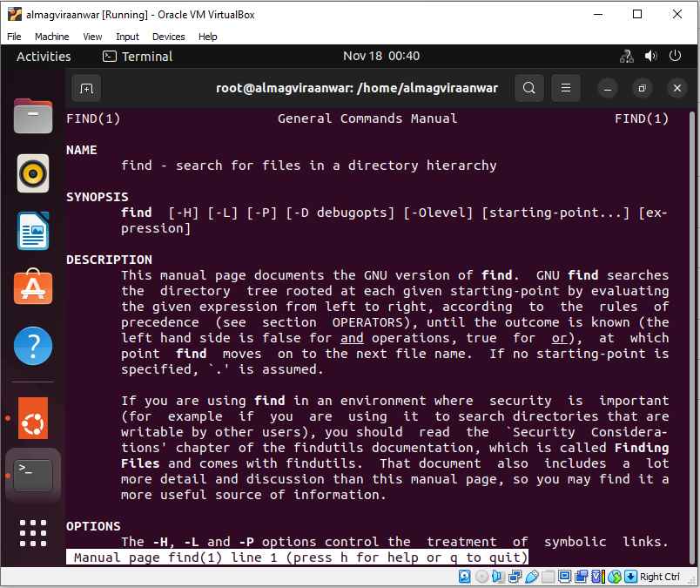Open the View menu
Viewport: 700px width, 588px height.
tap(92, 37)
